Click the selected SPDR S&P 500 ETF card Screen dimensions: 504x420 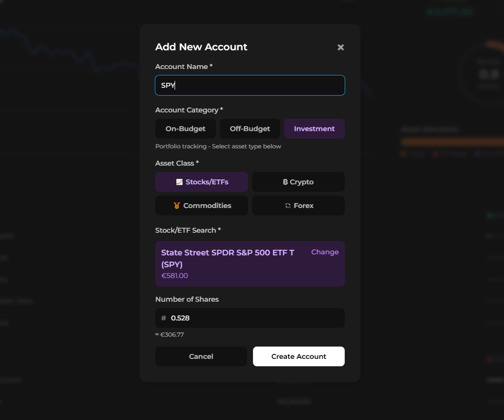[x=232, y=264]
